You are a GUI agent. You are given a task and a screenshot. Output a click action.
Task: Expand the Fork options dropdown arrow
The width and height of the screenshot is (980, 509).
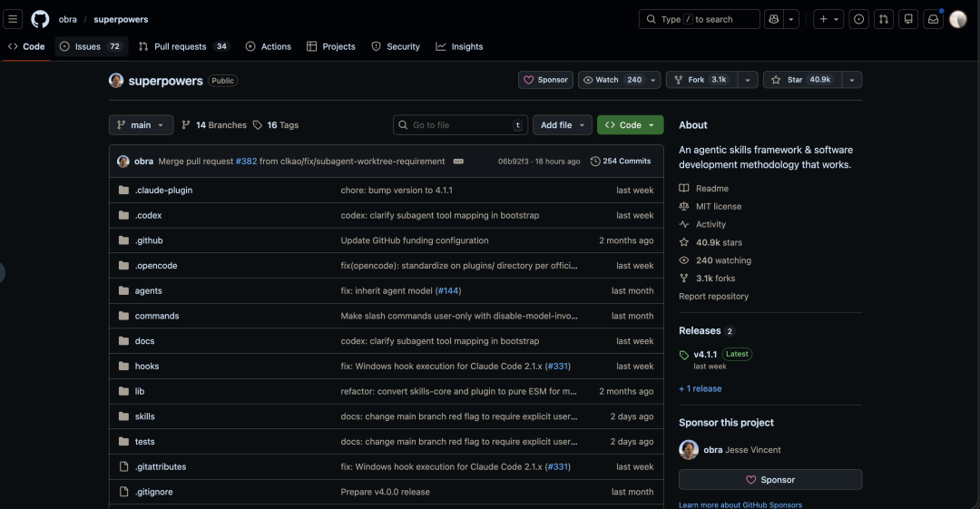tap(748, 80)
